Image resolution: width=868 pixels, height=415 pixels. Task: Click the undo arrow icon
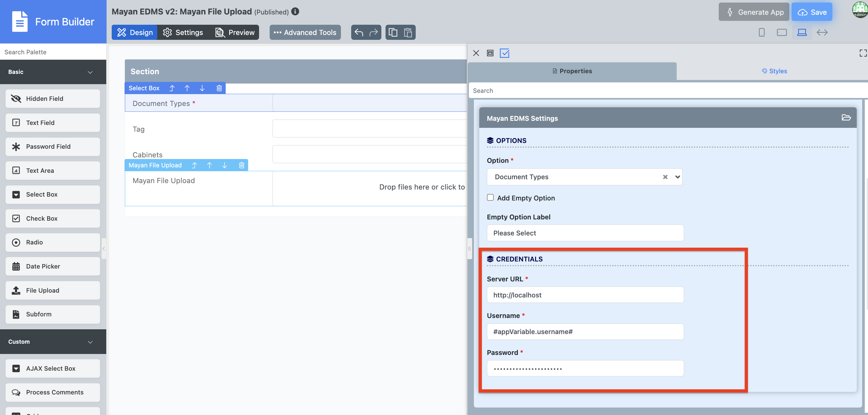click(359, 32)
